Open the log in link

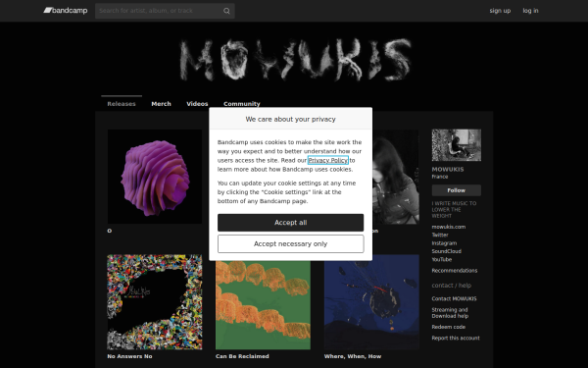530,11
